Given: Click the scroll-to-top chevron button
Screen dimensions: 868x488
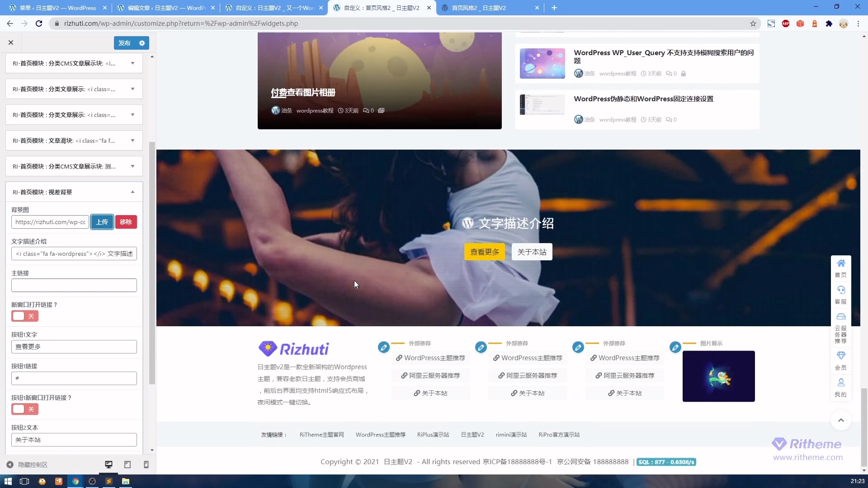Looking at the screenshot, I should [841, 420].
